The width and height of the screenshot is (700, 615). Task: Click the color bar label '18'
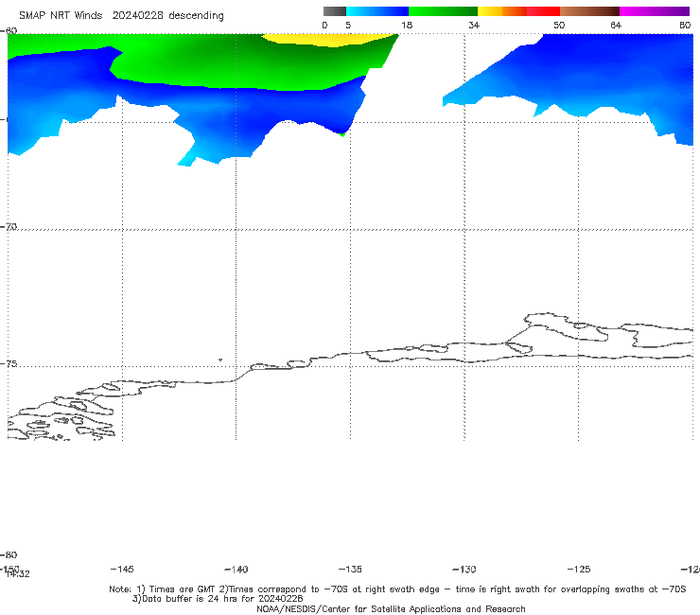tap(407, 25)
